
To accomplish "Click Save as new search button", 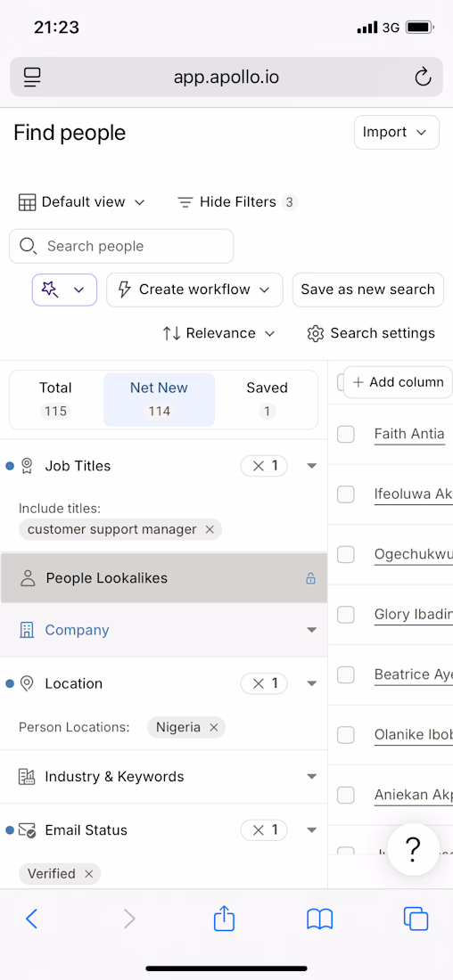I will point(368,290).
